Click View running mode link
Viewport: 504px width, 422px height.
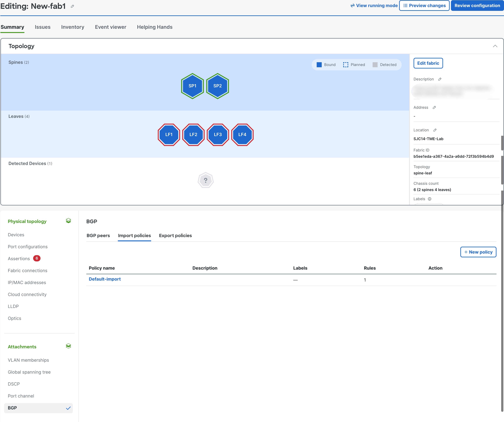coord(374,5)
